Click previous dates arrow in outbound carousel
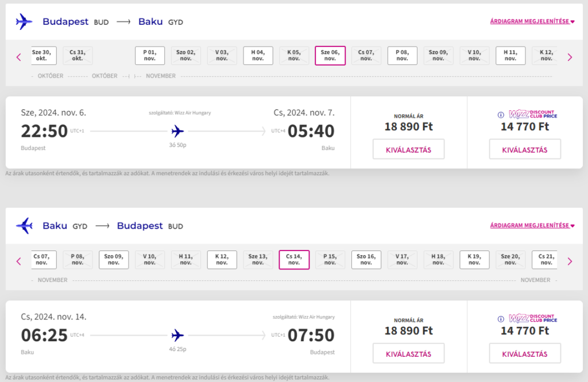Image resolution: width=588 pixels, height=382 pixels. point(18,57)
